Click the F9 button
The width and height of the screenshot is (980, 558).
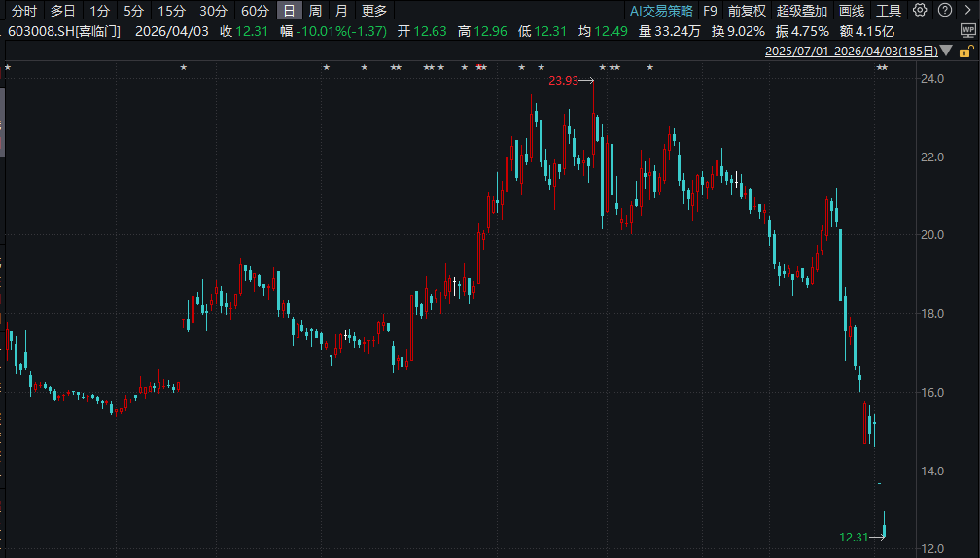coord(710,11)
